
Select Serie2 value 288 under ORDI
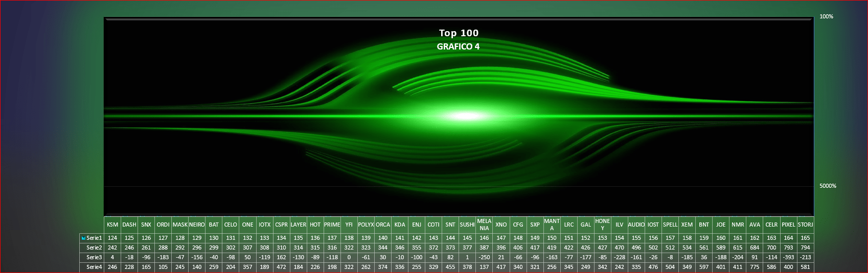163,247
